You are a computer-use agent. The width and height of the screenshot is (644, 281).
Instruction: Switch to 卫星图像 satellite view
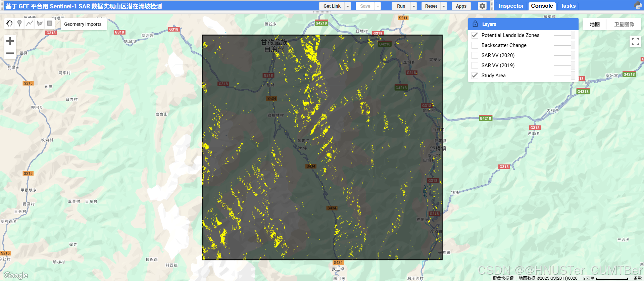coord(624,24)
